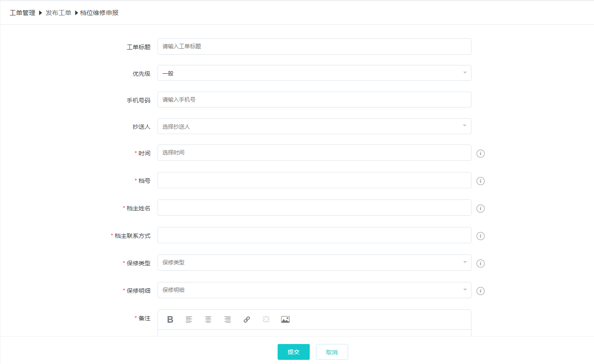Focus the 档主姓名 input field
The width and height of the screenshot is (594, 364).
[314, 207]
